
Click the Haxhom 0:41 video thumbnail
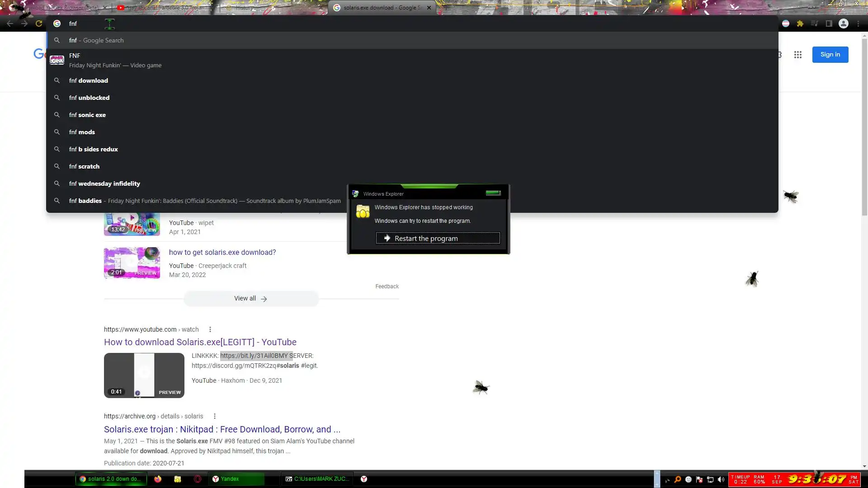144,375
